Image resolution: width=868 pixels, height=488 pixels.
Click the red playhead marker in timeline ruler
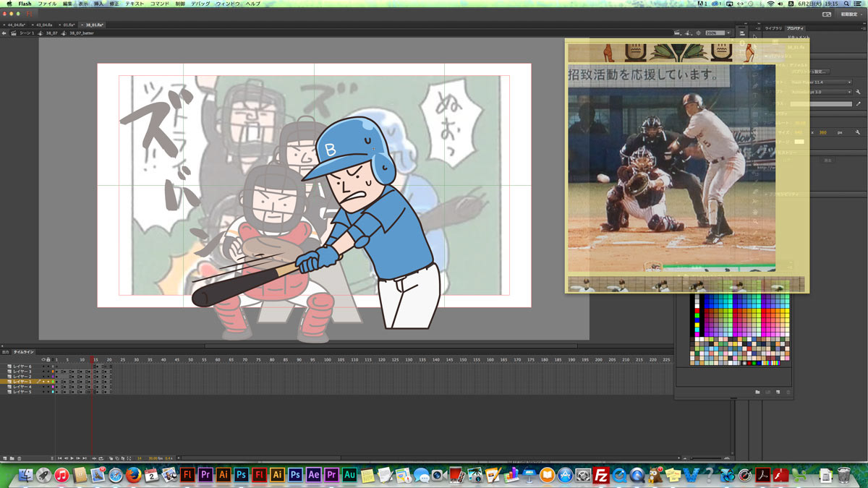[x=92, y=359]
